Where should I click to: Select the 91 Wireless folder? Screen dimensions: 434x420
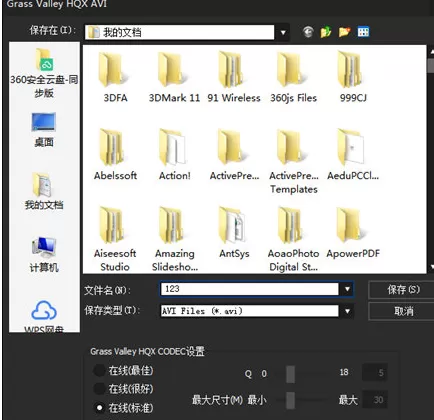[x=234, y=77]
